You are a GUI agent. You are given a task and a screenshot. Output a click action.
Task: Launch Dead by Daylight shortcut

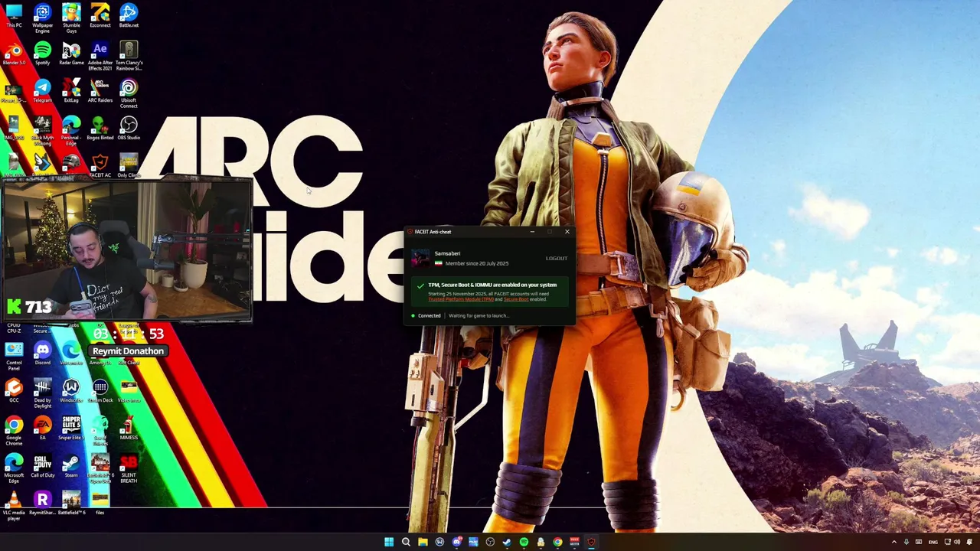pos(42,393)
